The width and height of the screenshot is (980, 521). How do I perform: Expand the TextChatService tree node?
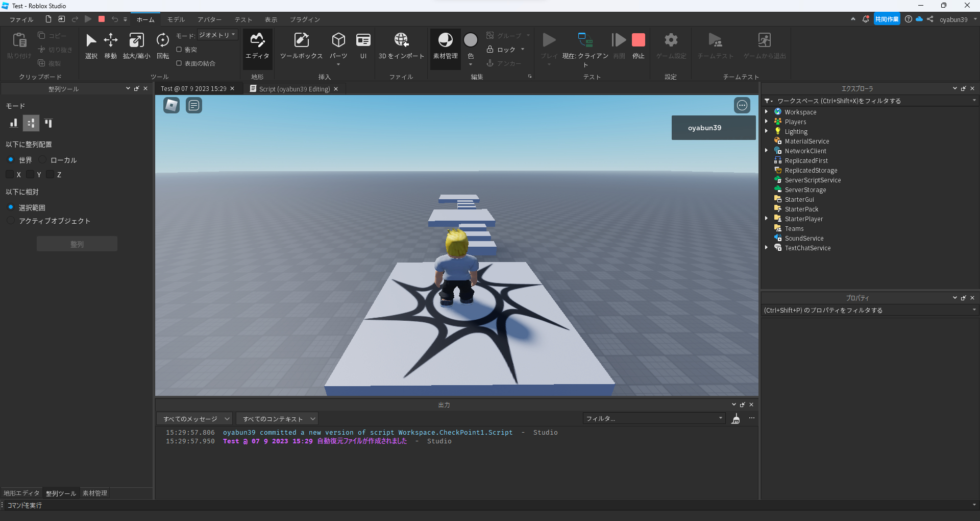(x=766, y=248)
